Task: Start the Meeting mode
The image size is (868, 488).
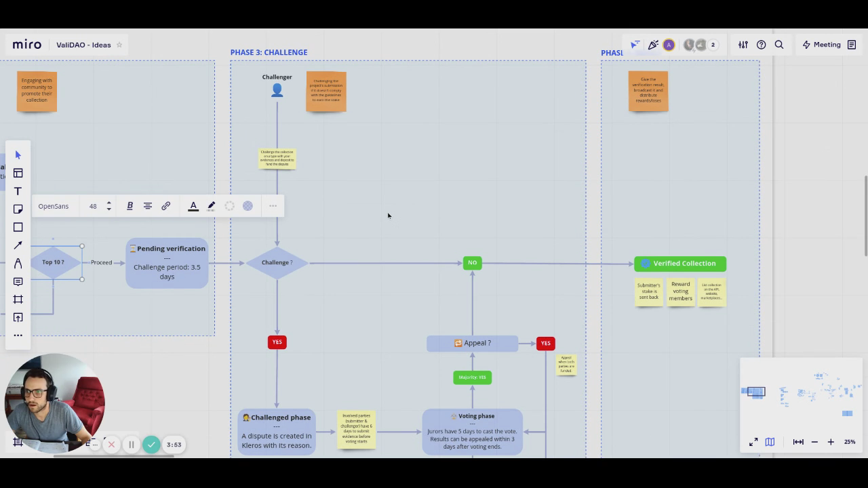Action: pyautogui.click(x=821, y=45)
